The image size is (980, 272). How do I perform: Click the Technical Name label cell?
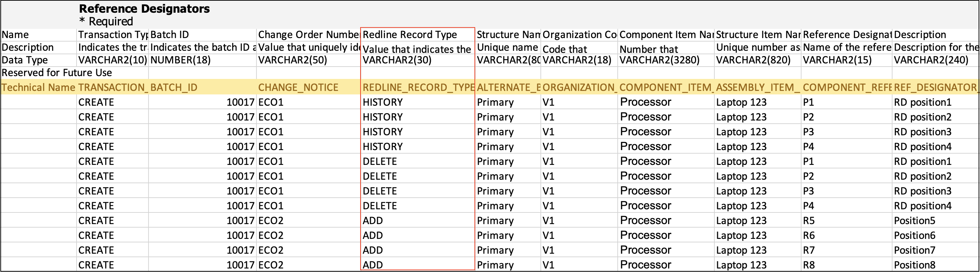click(x=38, y=87)
